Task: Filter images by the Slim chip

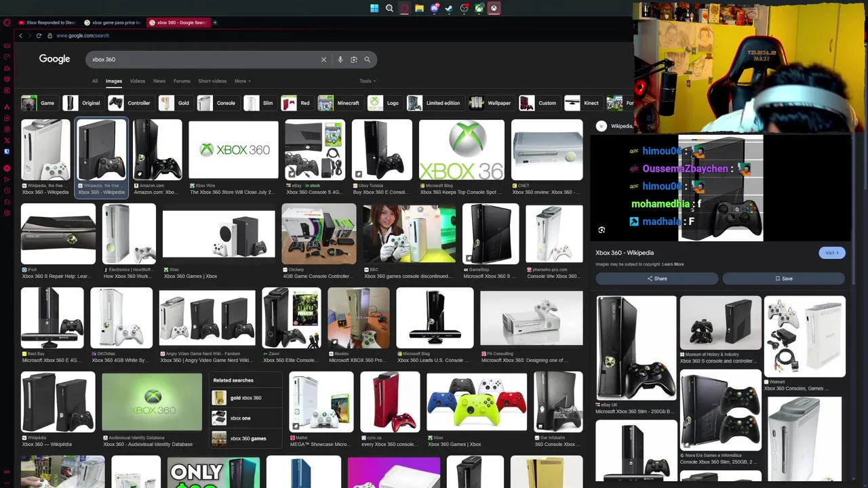Action: [259, 103]
